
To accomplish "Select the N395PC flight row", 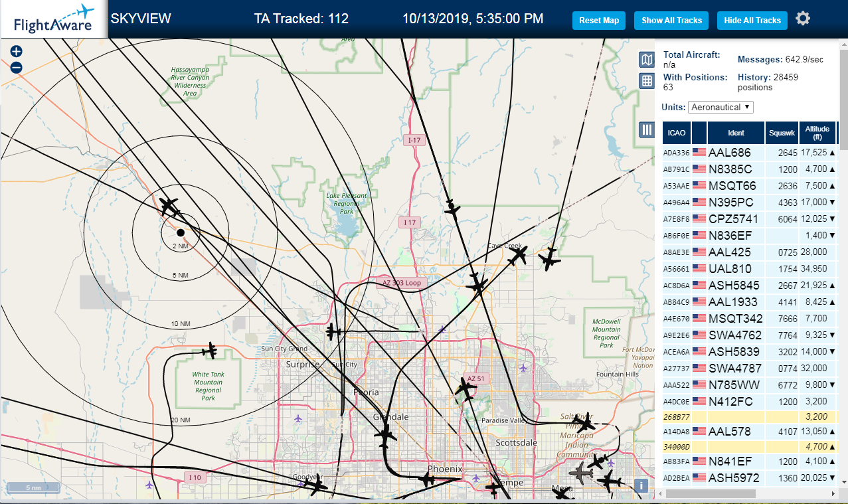I will tap(749, 202).
